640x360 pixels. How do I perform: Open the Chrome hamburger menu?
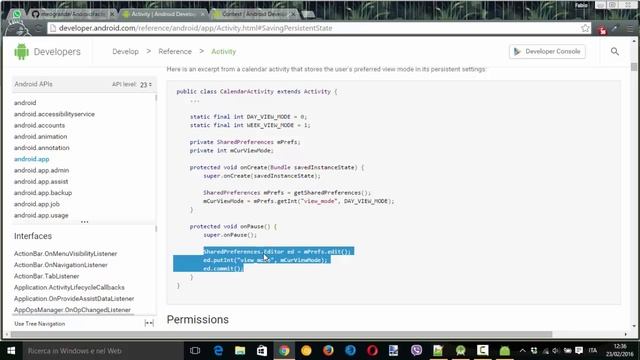(630, 29)
